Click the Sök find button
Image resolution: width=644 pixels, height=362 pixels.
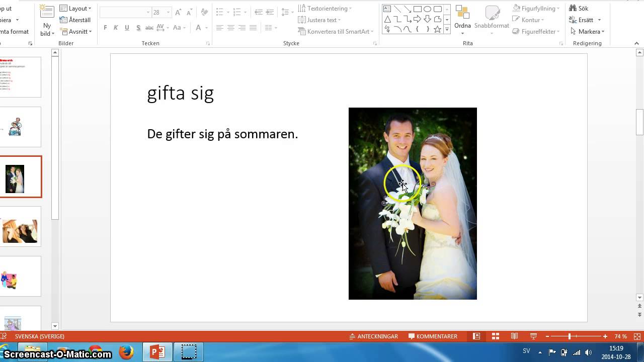[x=579, y=9]
